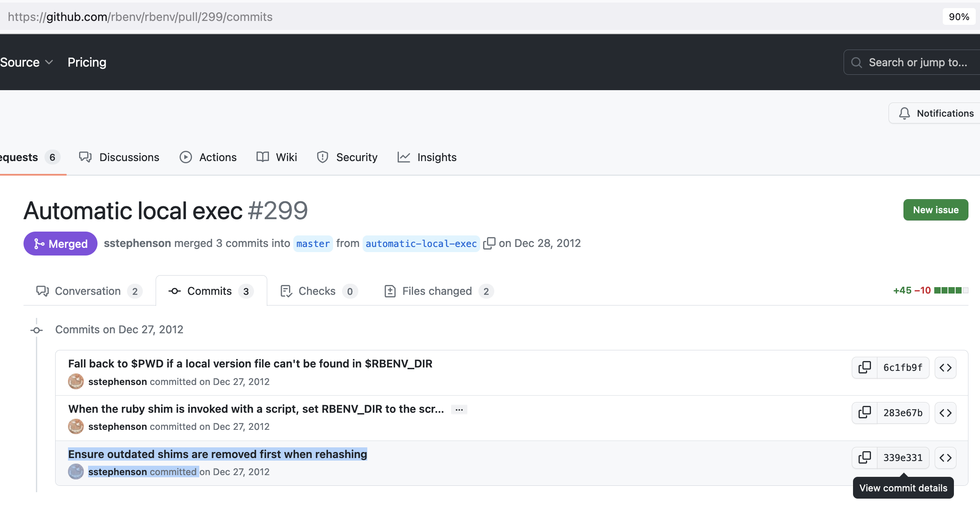Click the Notifications button
This screenshot has height=517, width=980.
pyautogui.click(x=935, y=113)
